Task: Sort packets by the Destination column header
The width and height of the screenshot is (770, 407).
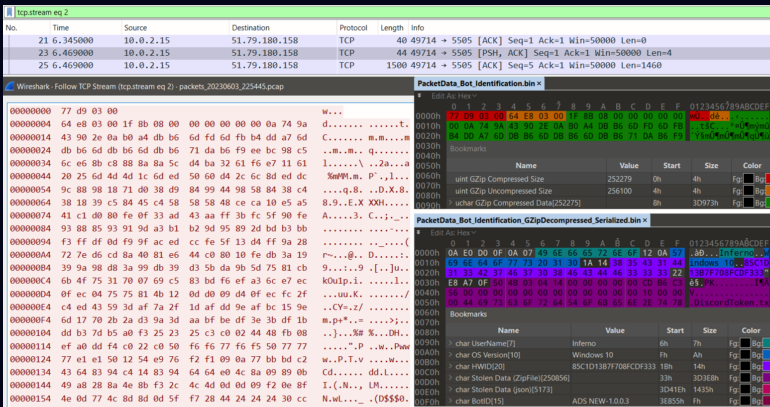Action: (x=282, y=28)
